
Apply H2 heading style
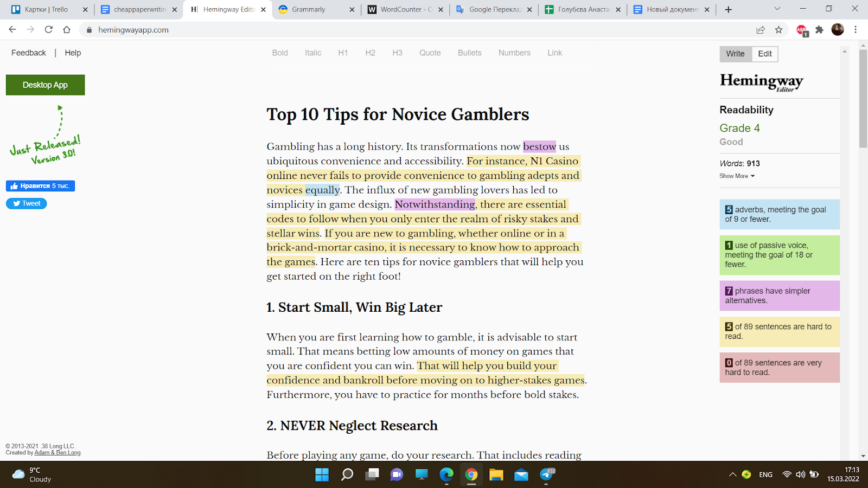click(x=370, y=53)
